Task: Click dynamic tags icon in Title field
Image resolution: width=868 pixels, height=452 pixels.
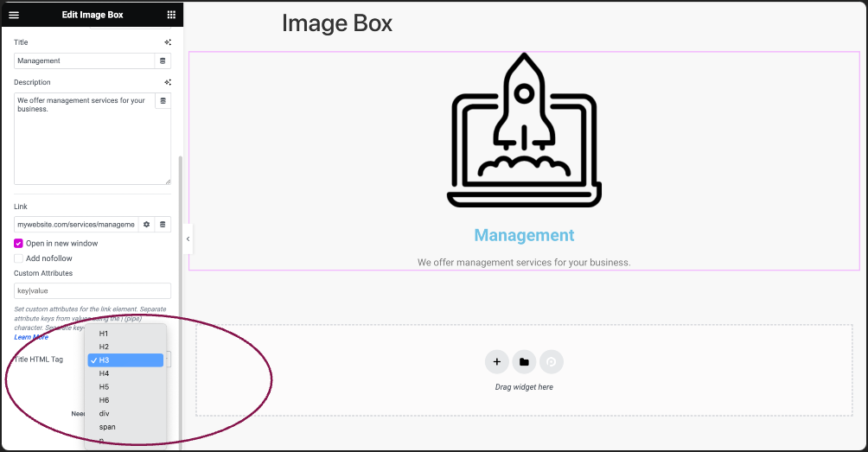Action: click(x=163, y=60)
